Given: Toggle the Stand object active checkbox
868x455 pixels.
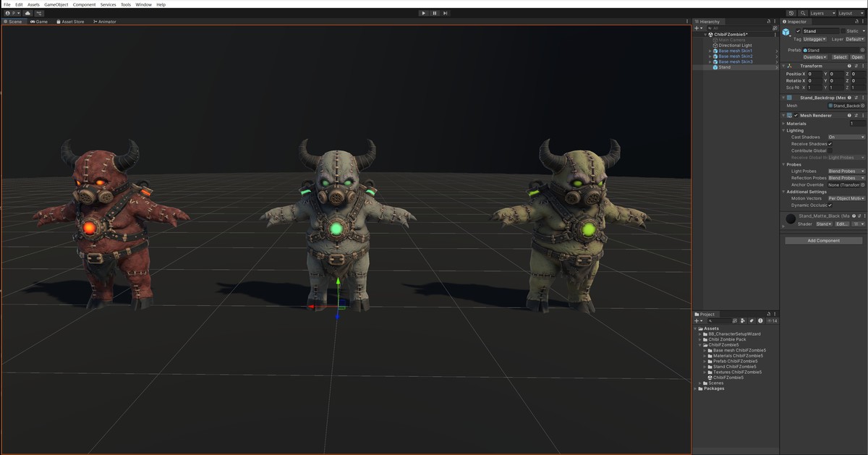Looking at the screenshot, I should 799,31.
